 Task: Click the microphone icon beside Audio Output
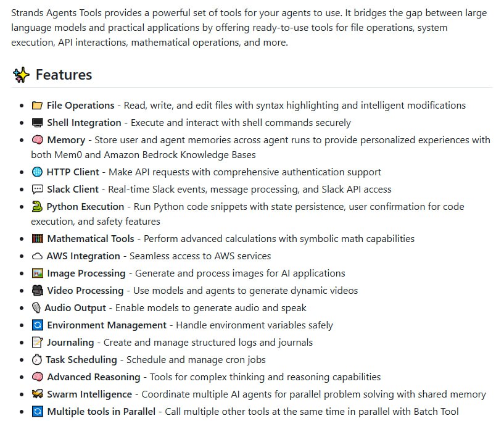[x=36, y=308]
